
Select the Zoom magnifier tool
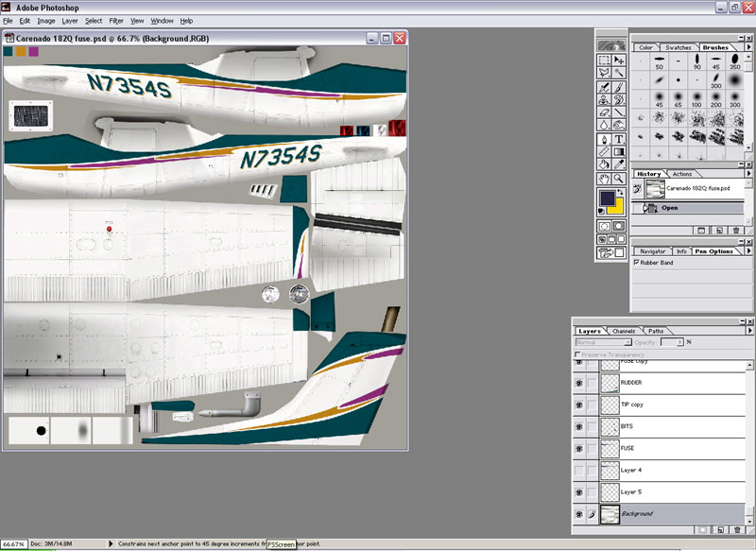tap(619, 178)
